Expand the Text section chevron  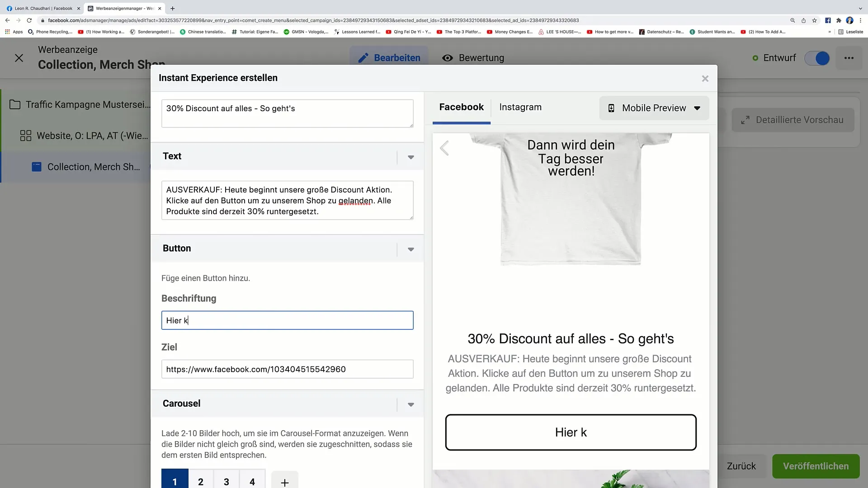click(411, 157)
